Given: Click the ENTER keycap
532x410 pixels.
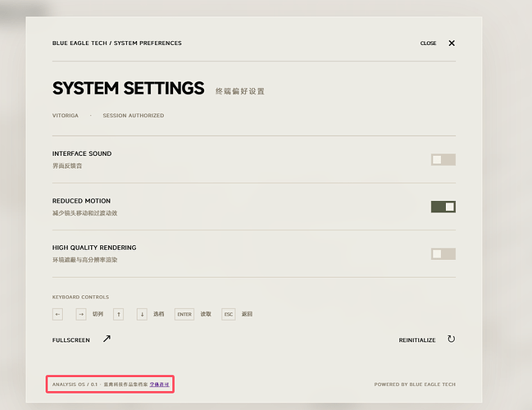Looking at the screenshot, I should (184, 314).
